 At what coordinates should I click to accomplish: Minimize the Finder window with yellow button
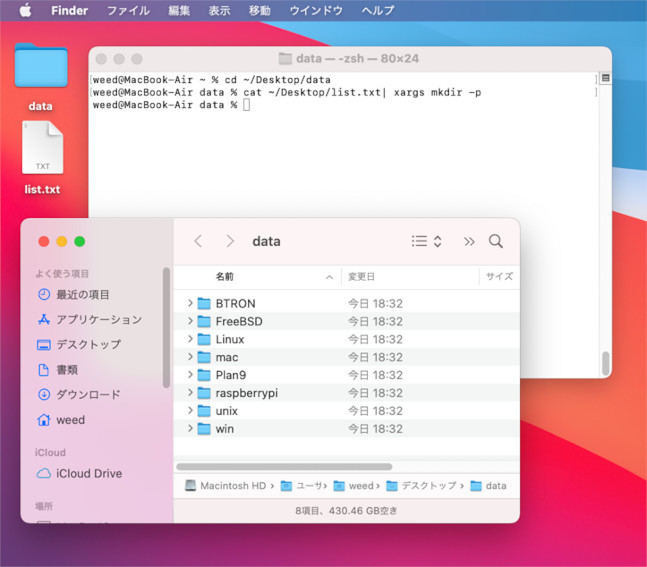pos(62,241)
